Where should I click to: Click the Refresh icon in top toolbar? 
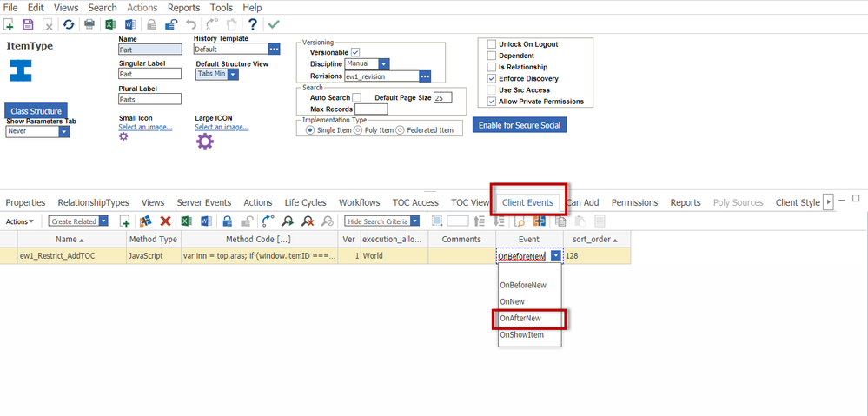tap(68, 25)
